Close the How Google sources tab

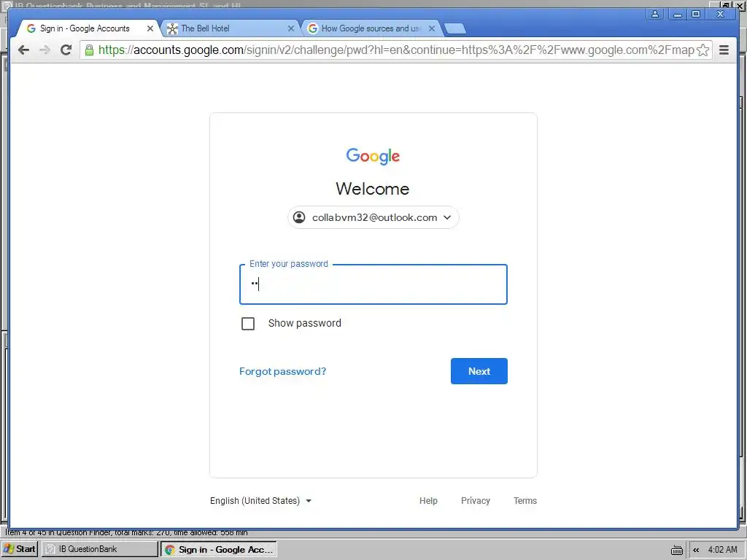(432, 28)
